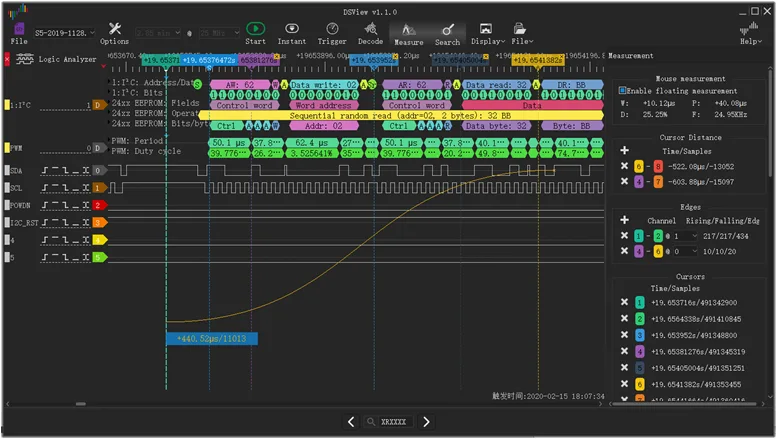Viewport: 777px width, 439px height.
Task: Delete cursor 1 in Cursors list
Action: [x=624, y=302]
